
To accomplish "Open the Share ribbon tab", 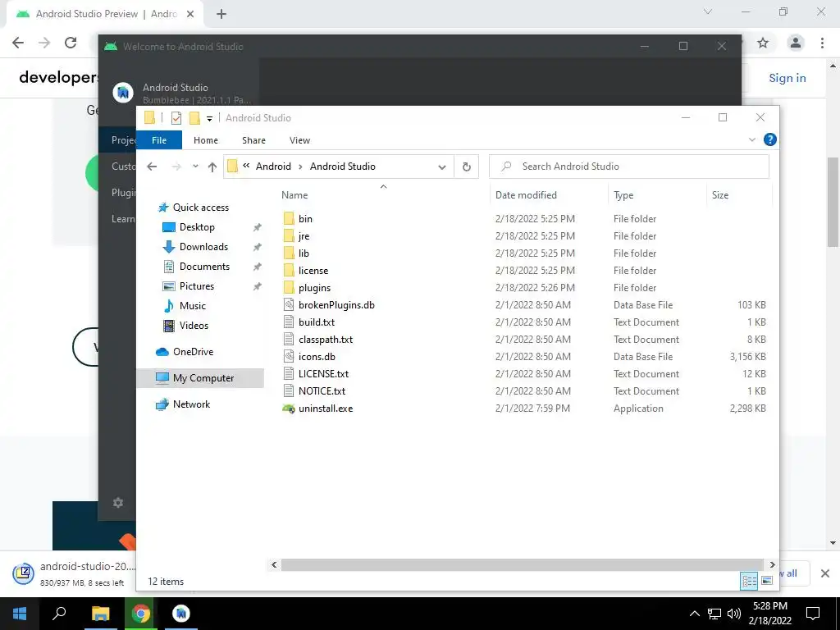I will pyautogui.click(x=254, y=140).
